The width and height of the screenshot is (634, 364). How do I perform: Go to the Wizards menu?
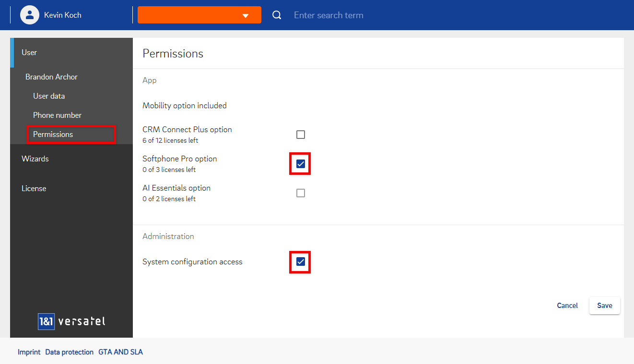[35, 159]
